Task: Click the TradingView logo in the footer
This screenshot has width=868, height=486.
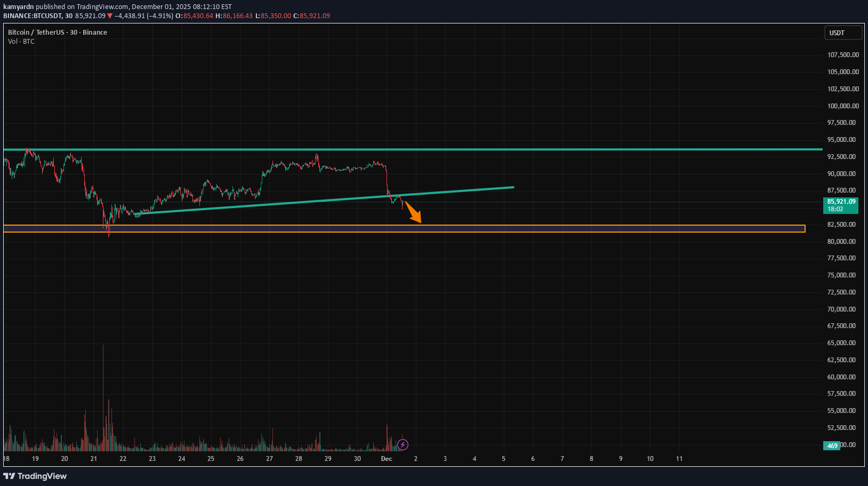Action: (x=35, y=476)
